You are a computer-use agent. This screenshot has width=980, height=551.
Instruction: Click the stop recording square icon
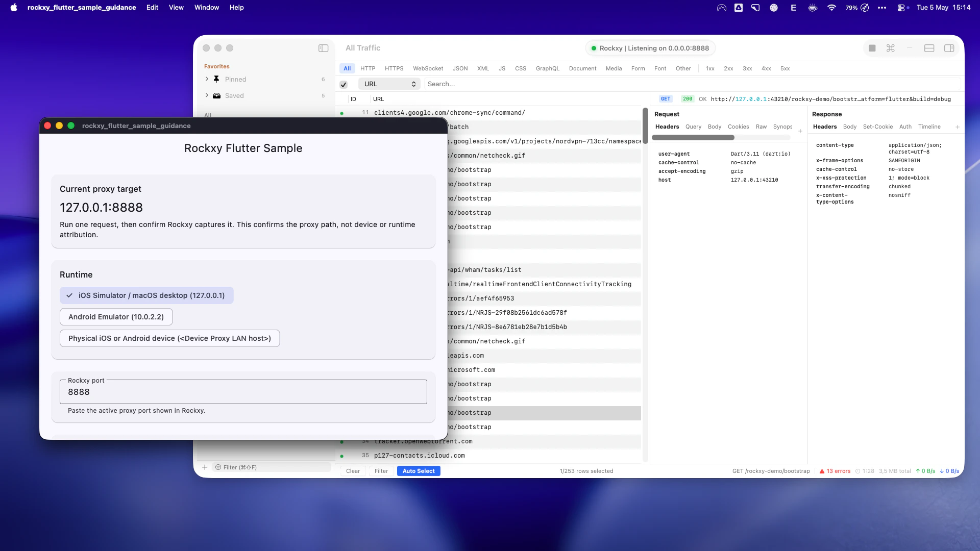click(x=872, y=48)
